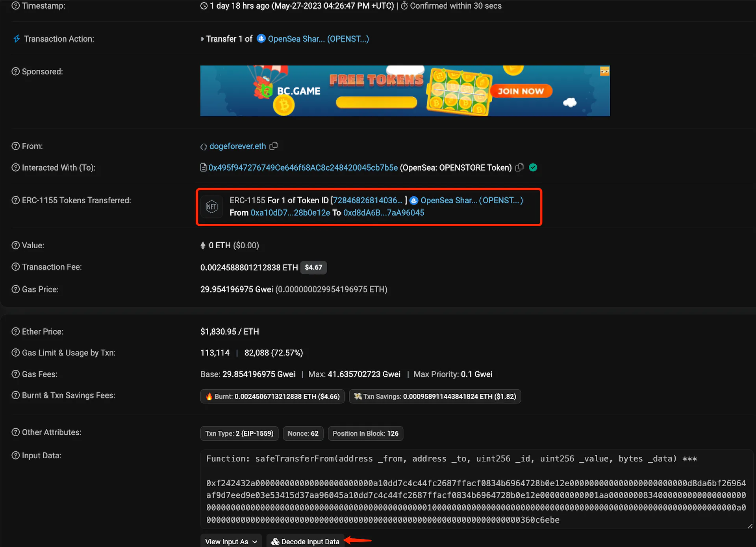This screenshot has height=547, width=756.
Task: Click the Txn Savings badge
Action: pos(435,396)
